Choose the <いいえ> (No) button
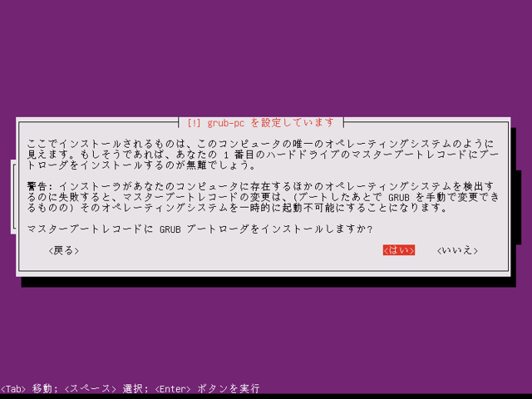Screen dimensions: 532x399 coord(457,250)
